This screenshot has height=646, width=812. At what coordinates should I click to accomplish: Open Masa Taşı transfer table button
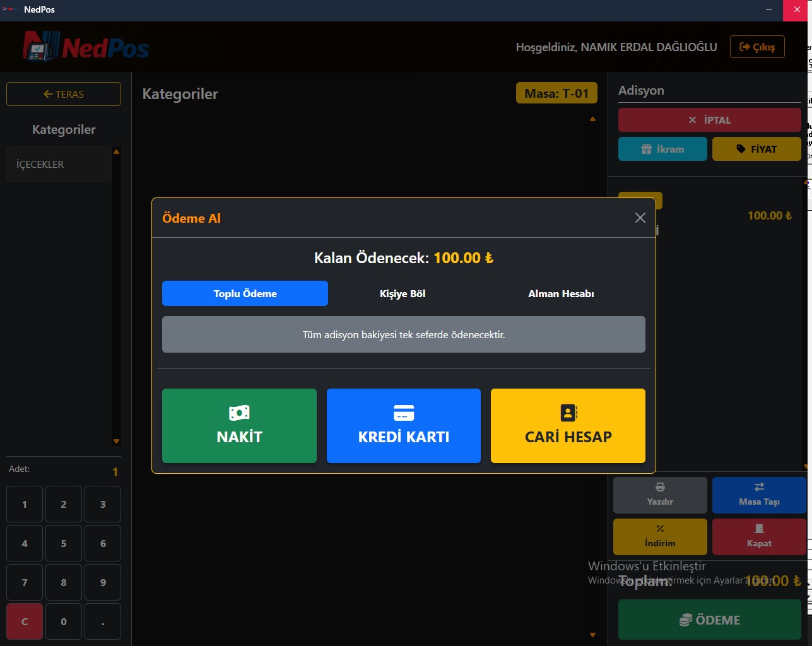[x=759, y=495]
